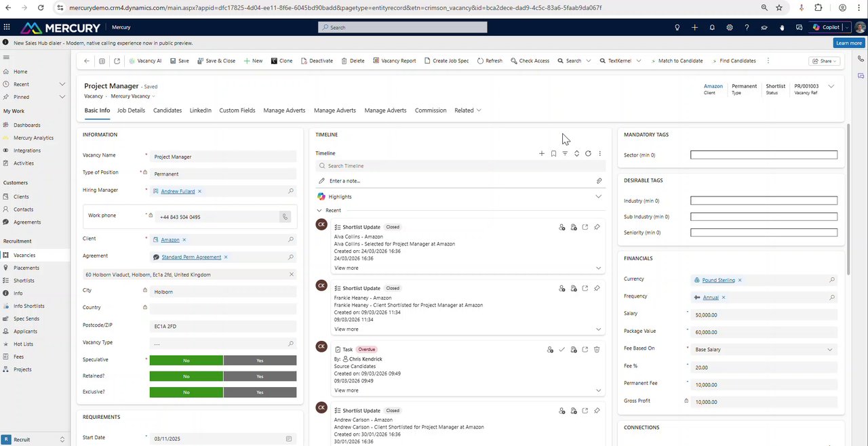Image resolution: width=868 pixels, height=446 pixels.
Task: Switch to the Candidates tab
Action: tap(167, 110)
